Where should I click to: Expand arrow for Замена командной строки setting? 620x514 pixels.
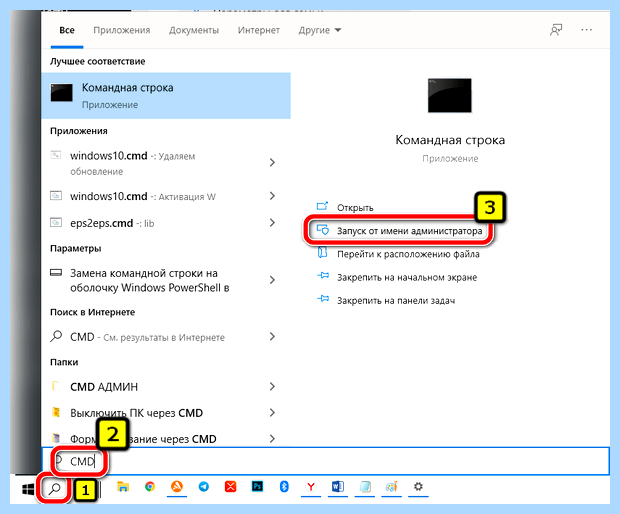pos(272,280)
